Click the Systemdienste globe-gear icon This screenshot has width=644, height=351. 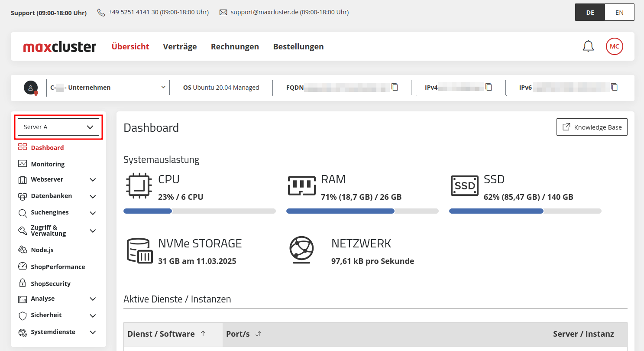tap(23, 332)
